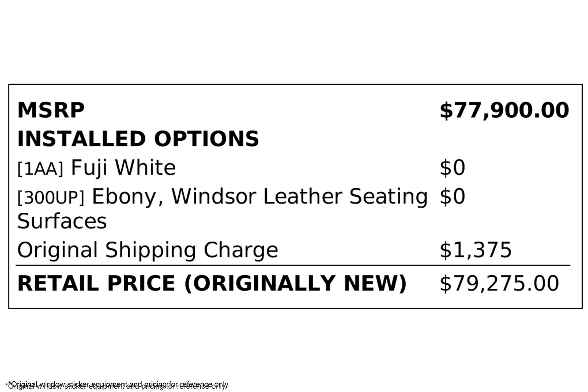The image size is (588, 392).
Task: Click the divider line above Retail Price
Action: pos(293,265)
